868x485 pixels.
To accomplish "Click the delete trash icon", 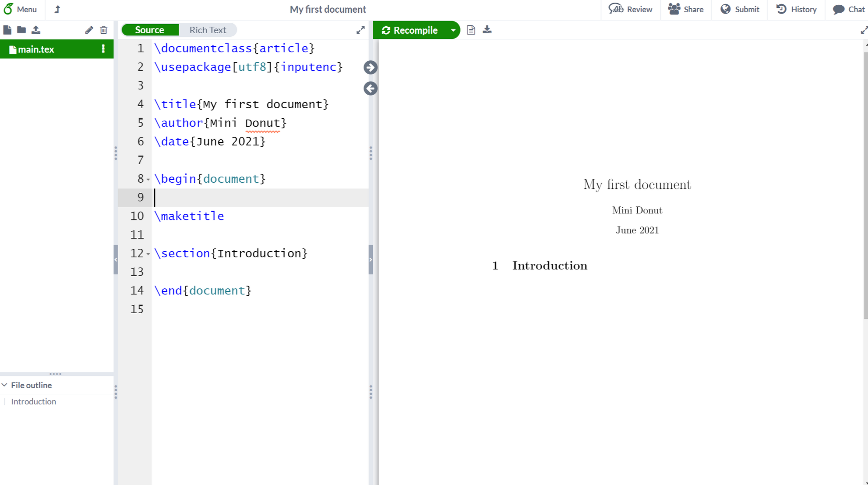I will (104, 30).
